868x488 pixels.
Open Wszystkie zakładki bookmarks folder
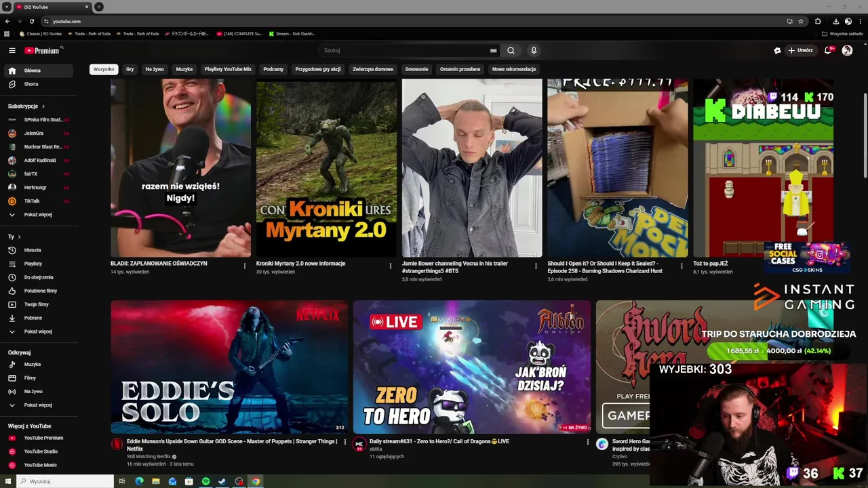click(842, 33)
